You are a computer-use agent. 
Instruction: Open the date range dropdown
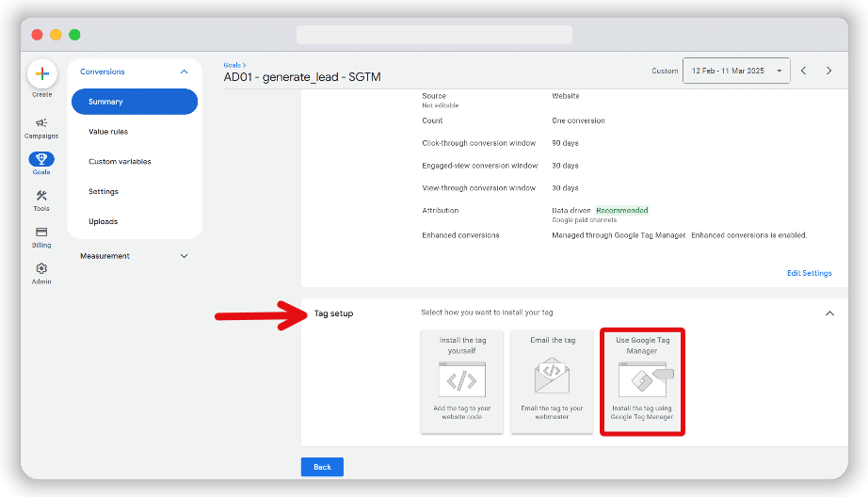pos(736,71)
